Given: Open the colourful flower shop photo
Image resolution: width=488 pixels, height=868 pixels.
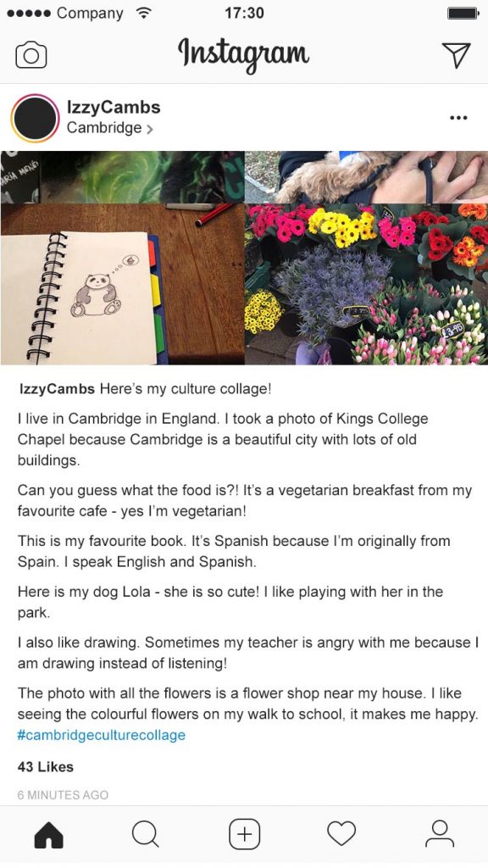Looking at the screenshot, I should tap(366, 284).
